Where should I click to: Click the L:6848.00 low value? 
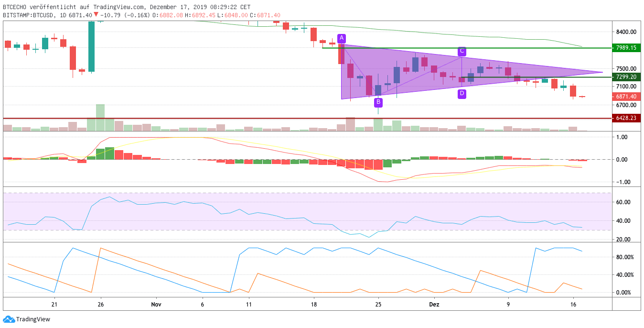coord(233,15)
